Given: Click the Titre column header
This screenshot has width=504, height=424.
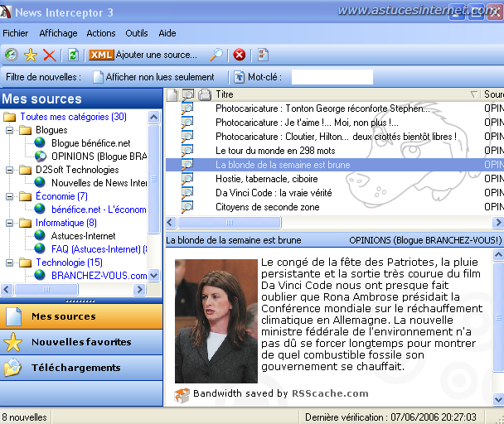Looking at the screenshot, I should (x=346, y=94).
